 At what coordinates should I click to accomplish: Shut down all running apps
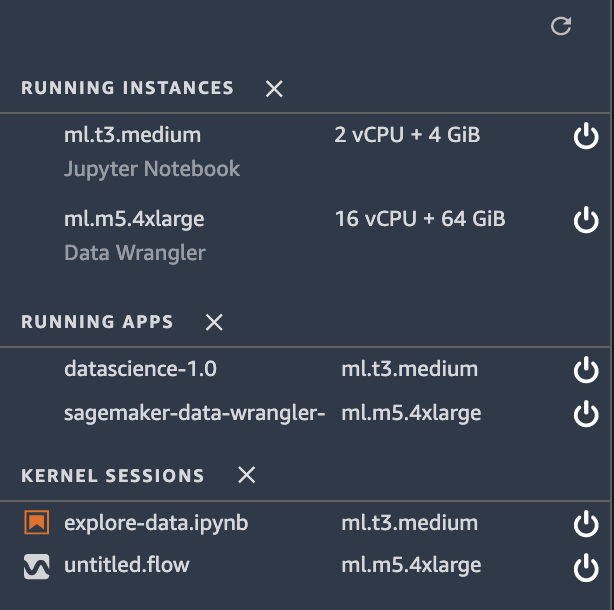[214, 322]
